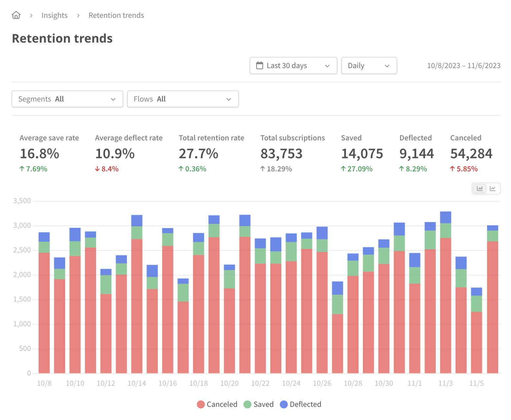Switch to bar chart view
511x420 pixels.
click(479, 188)
